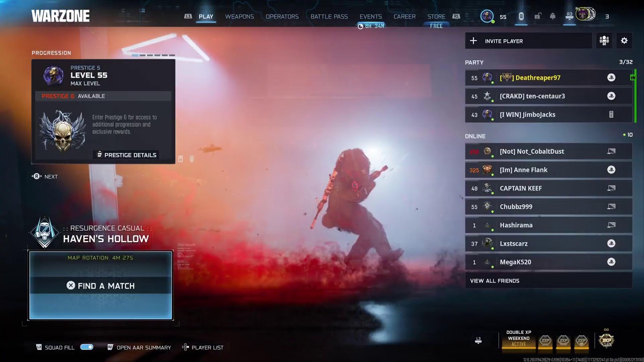The height and width of the screenshot is (362, 644).
Task: Click PlayStation icon on Anne Flank row
Action: click(x=611, y=170)
